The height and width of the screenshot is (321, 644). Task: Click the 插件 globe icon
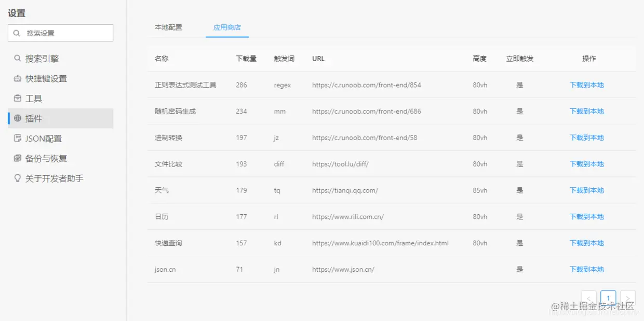[18, 118]
